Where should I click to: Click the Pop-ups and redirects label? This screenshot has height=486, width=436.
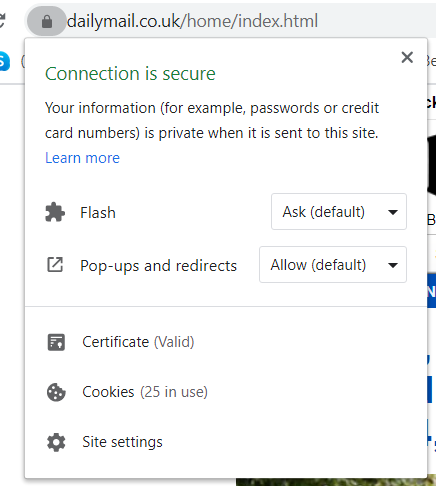click(159, 266)
